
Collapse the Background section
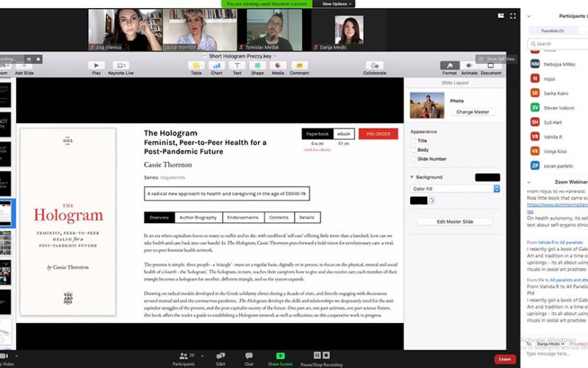(x=412, y=177)
